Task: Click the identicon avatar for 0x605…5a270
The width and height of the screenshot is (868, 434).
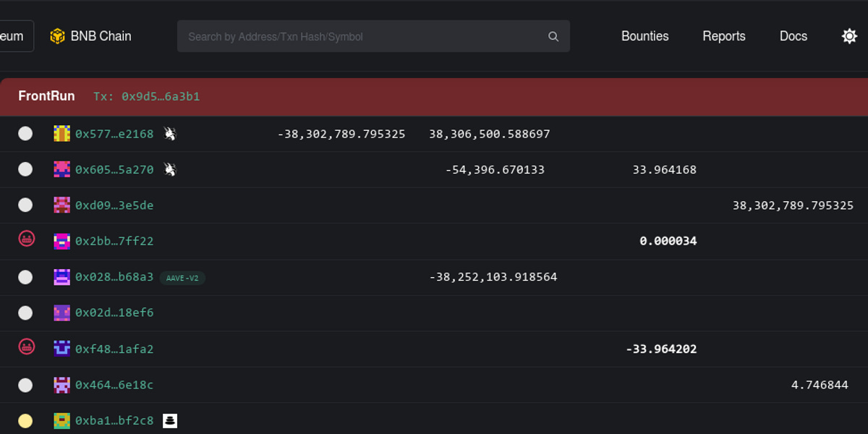Action: pos(62,169)
